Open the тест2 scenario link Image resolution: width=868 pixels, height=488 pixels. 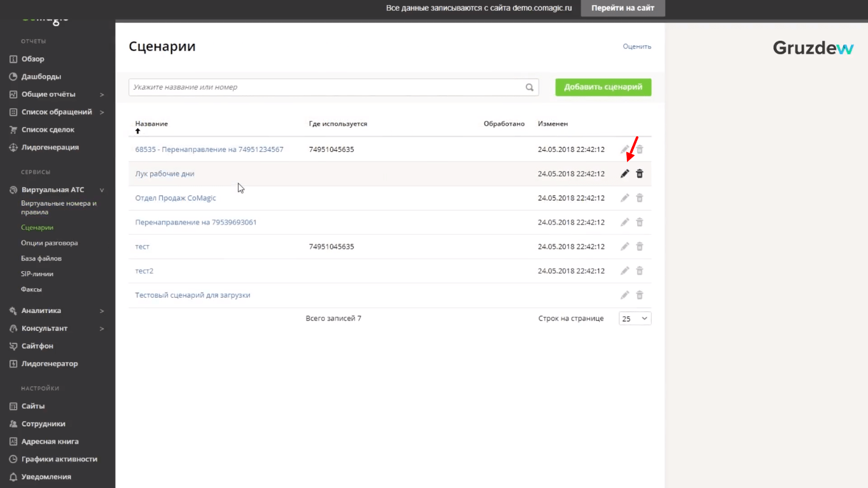point(144,271)
